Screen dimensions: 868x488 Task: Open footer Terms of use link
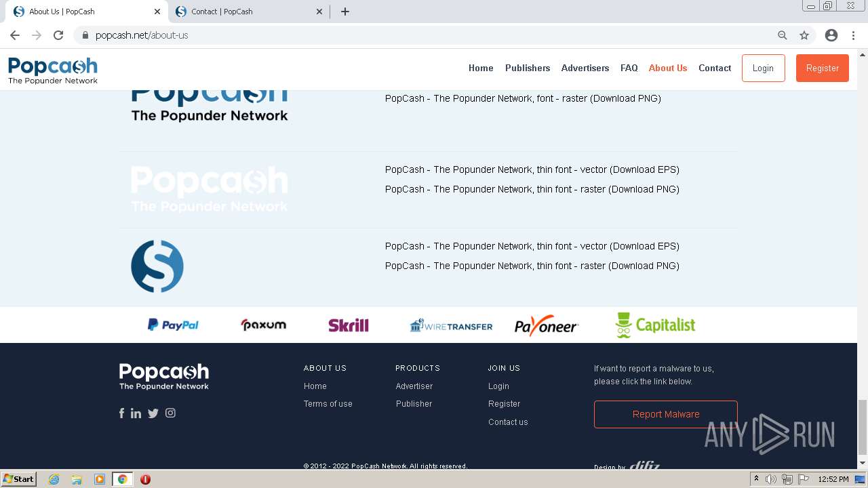(x=328, y=404)
